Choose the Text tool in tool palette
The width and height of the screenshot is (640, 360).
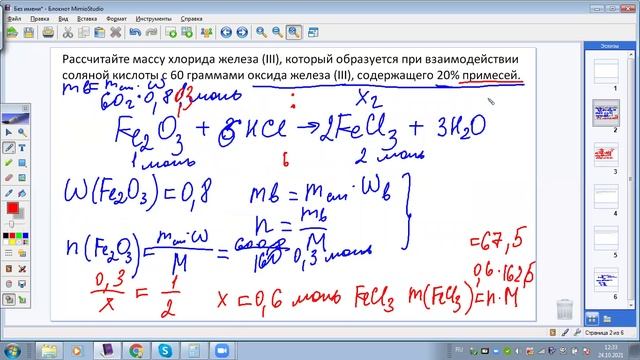click(x=22, y=147)
